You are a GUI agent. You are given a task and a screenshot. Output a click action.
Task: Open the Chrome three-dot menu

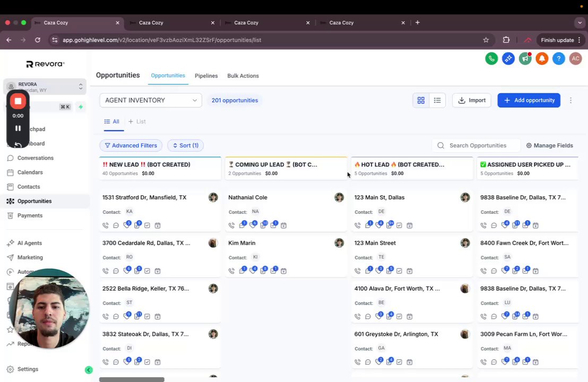pos(580,40)
